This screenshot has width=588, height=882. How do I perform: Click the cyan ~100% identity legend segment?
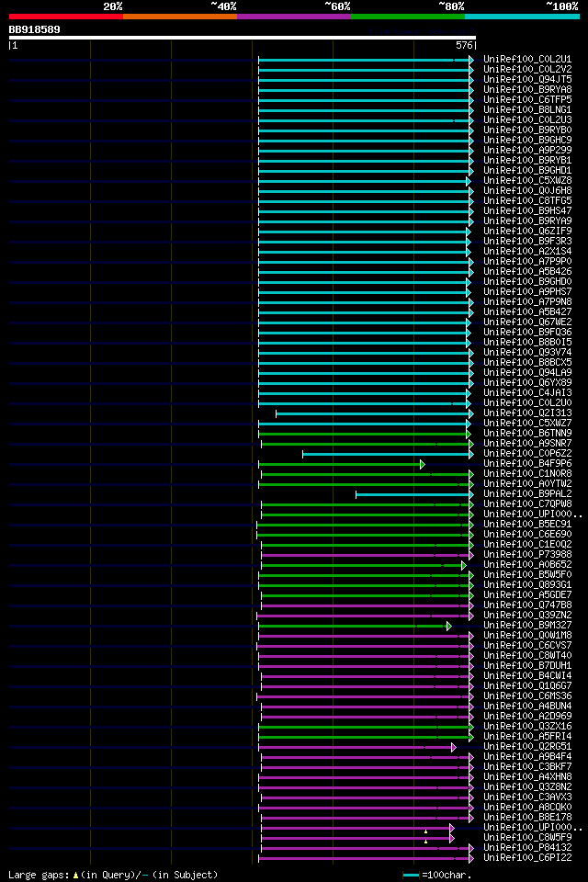tap(522, 17)
